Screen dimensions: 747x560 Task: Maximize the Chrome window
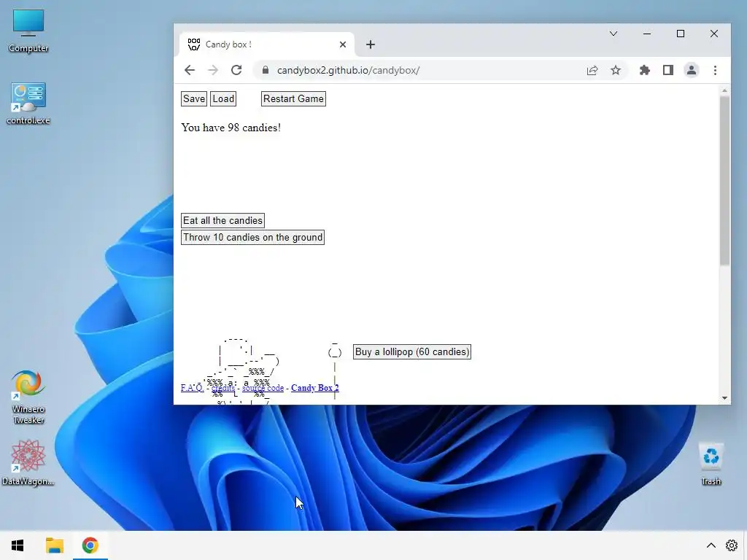681,34
